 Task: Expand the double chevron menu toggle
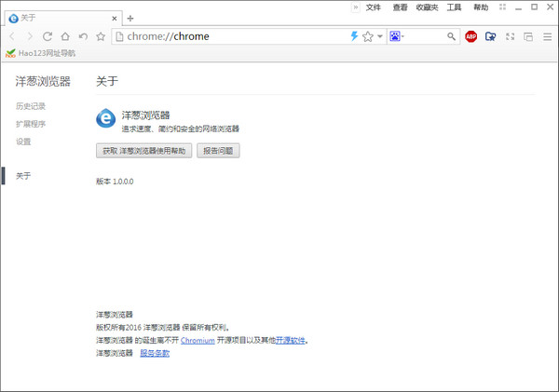355,7
